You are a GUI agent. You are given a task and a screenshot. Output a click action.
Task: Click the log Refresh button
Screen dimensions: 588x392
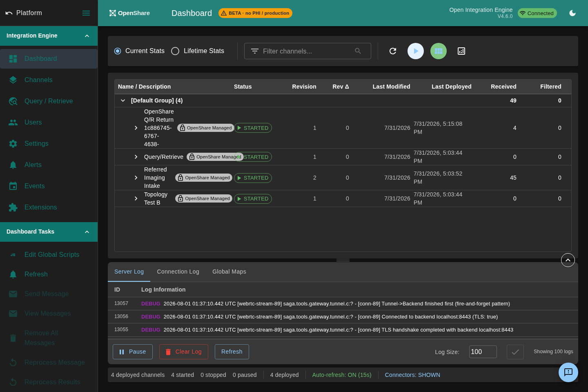232,352
